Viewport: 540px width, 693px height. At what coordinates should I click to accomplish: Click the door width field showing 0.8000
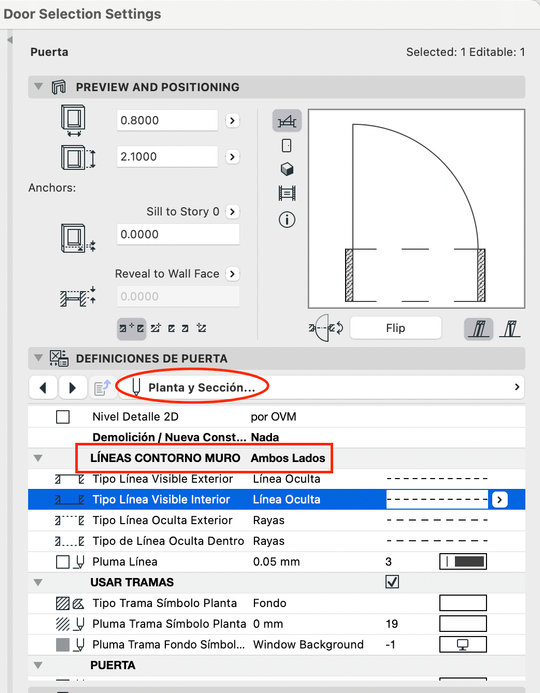click(167, 120)
